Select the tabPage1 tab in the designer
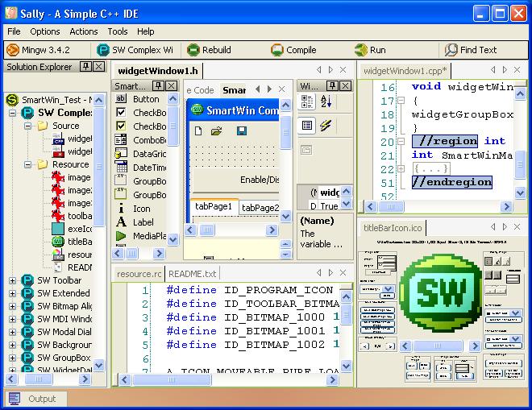The width and height of the screenshot is (532, 410). pyautogui.click(x=213, y=207)
